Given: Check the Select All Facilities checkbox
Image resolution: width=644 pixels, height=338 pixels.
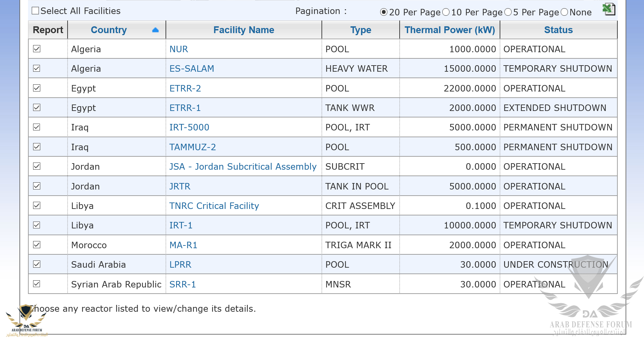Looking at the screenshot, I should 35,11.
